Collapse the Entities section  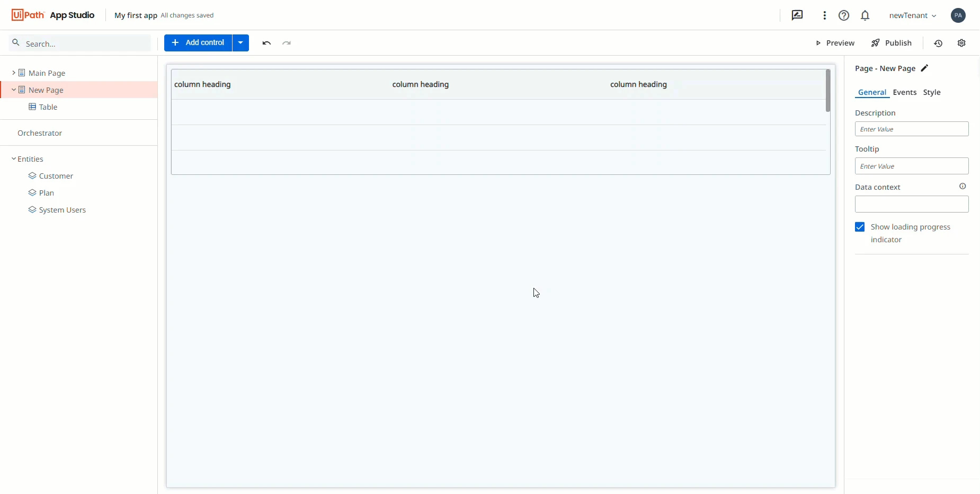(x=14, y=158)
